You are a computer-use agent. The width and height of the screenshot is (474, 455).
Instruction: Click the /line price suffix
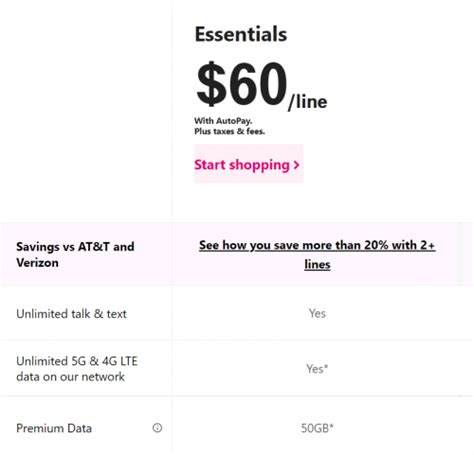pos(308,102)
